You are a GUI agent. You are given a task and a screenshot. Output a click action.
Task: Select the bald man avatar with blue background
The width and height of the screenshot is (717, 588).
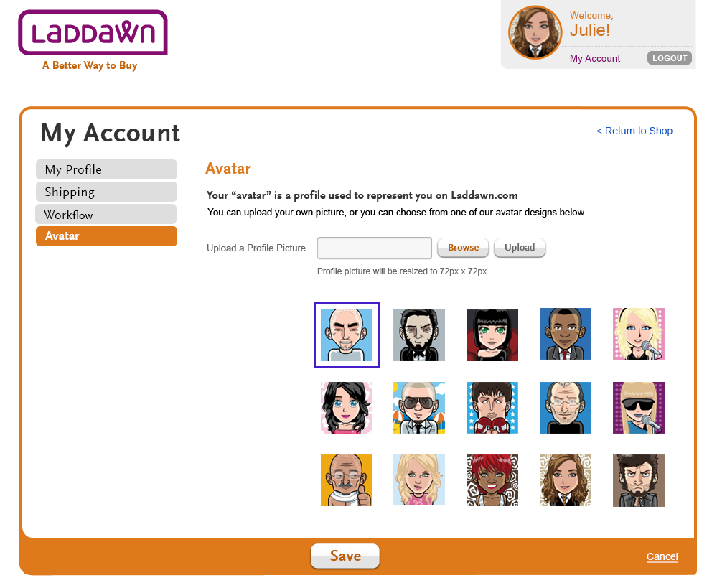tap(346, 335)
